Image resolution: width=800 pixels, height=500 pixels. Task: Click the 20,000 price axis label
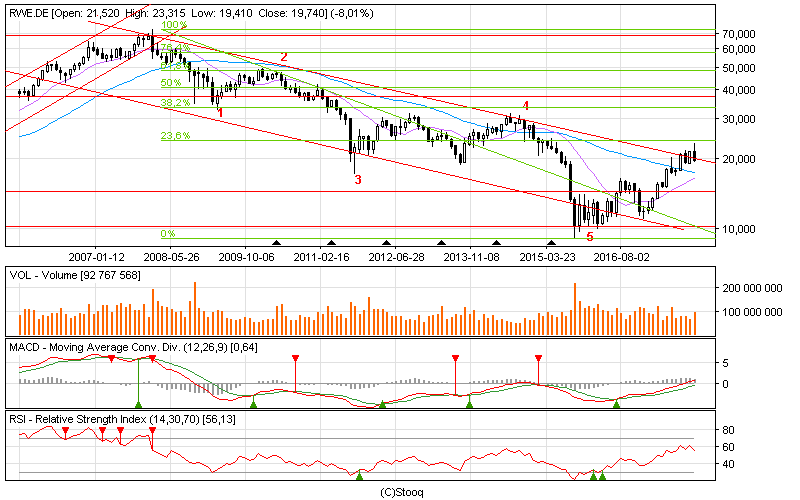[739, 159]
